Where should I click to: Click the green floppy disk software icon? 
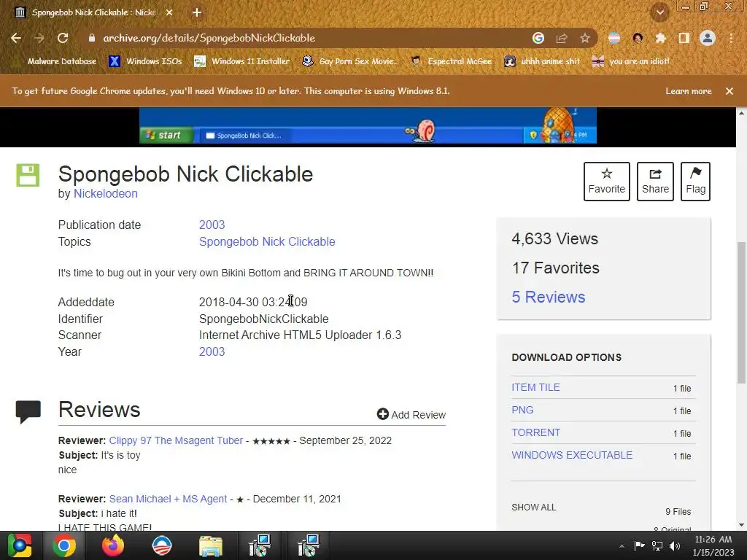pyautogui.click(x=28, y=175)
